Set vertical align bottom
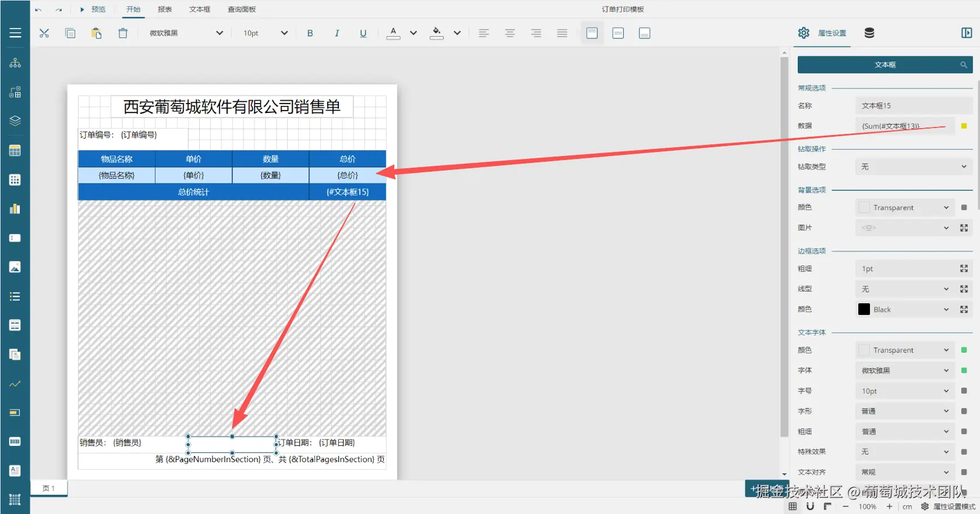The image size is (980, 514). tap(645, 33)
